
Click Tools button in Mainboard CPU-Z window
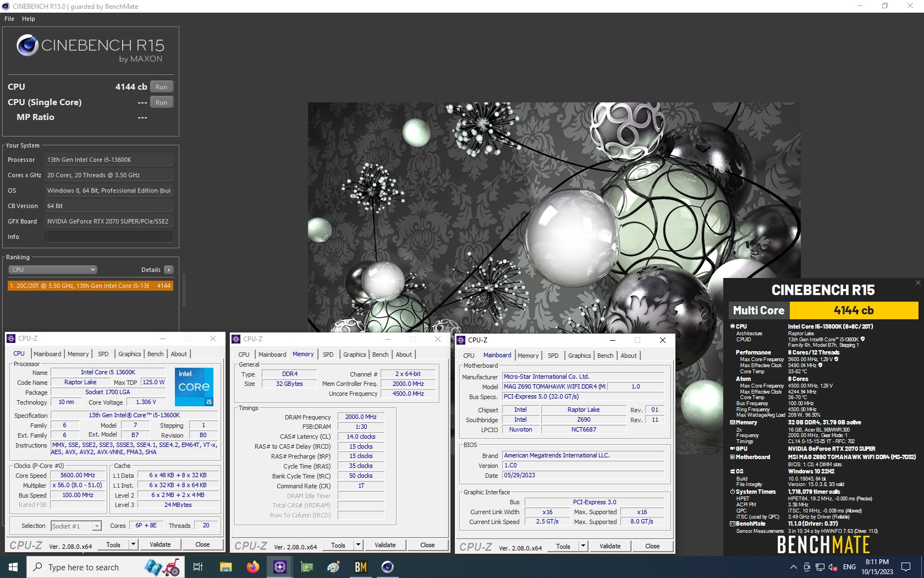click(x=563, y=546)
